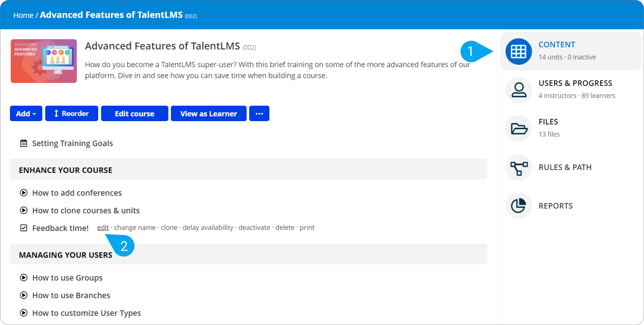Click play icon beside How to use Branches

click(x=23, y=295)
